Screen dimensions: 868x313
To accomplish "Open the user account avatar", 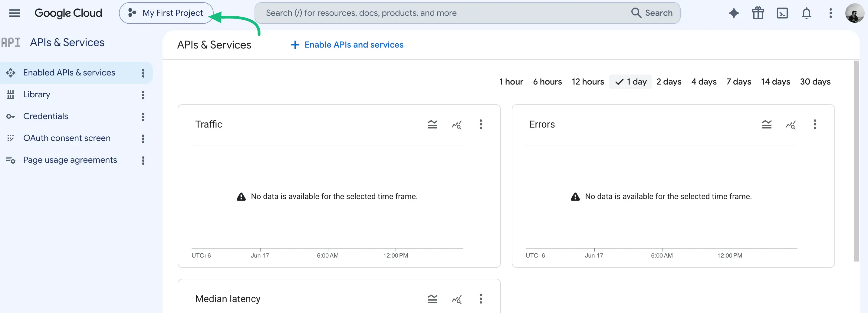I will tap(855, 13).
